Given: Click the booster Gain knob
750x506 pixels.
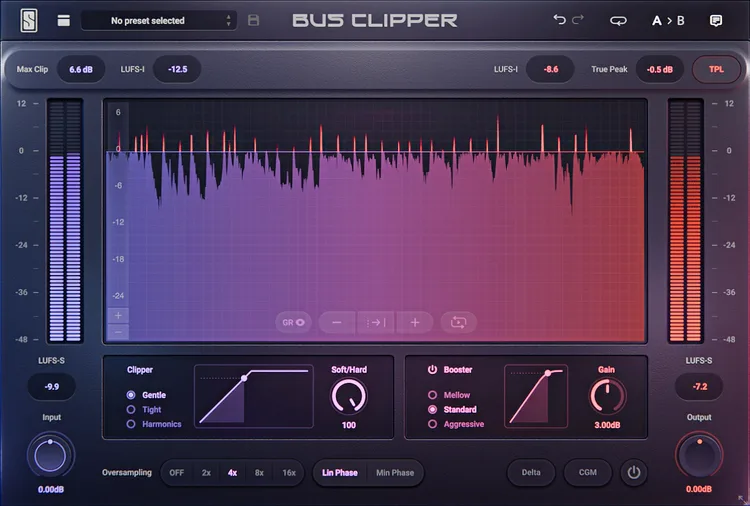Looking at the screenshot, I should click(x=607, y=396).
